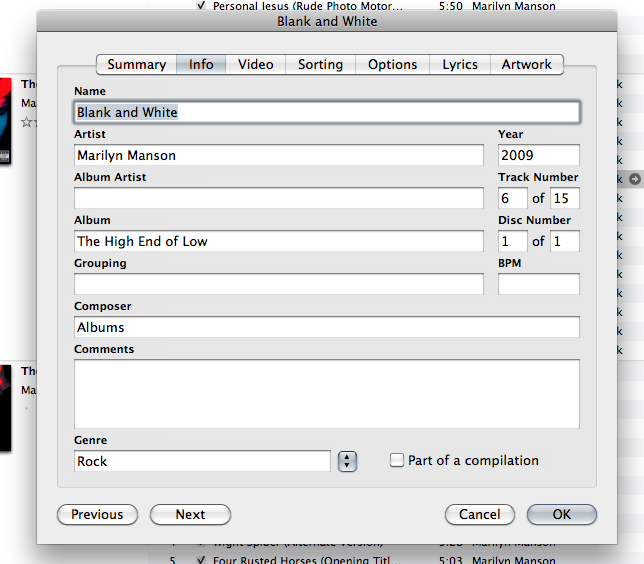Click the Next button
The width and height of the screenshot is (644, 564).
190,514
